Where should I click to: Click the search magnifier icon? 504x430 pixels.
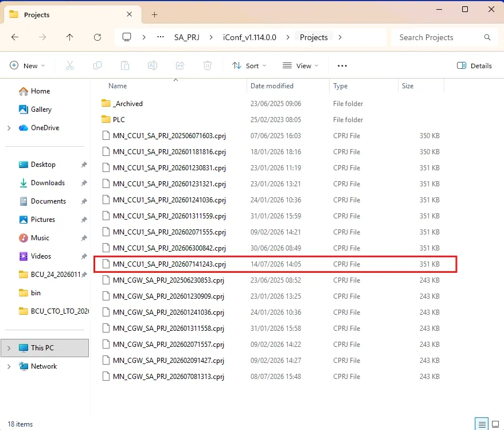[487, 37]
